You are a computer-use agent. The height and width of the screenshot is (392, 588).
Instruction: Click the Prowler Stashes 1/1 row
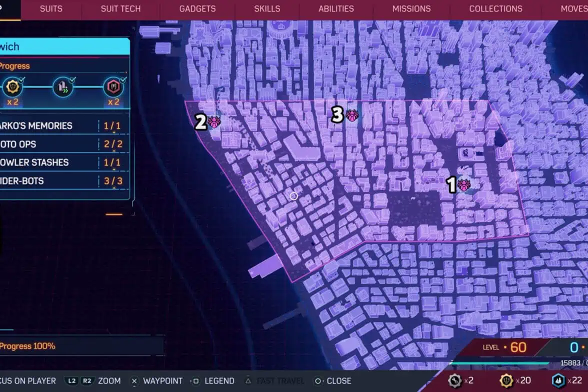(x=64, y=162)
